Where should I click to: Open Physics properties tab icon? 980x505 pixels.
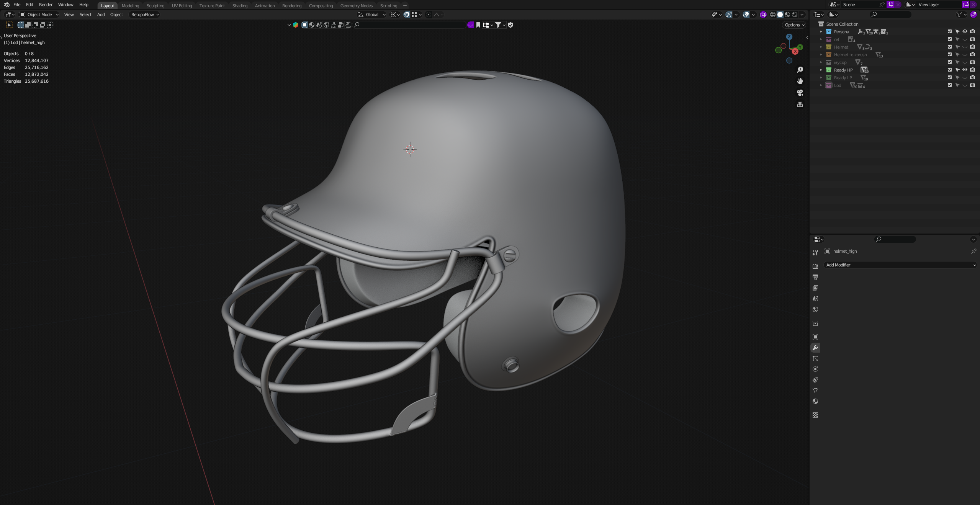815,369
